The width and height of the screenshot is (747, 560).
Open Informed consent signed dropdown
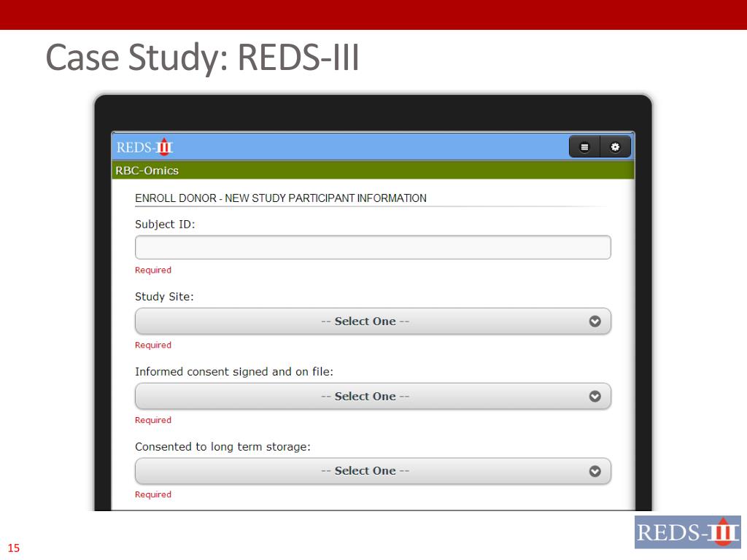[x=373, y=396]
